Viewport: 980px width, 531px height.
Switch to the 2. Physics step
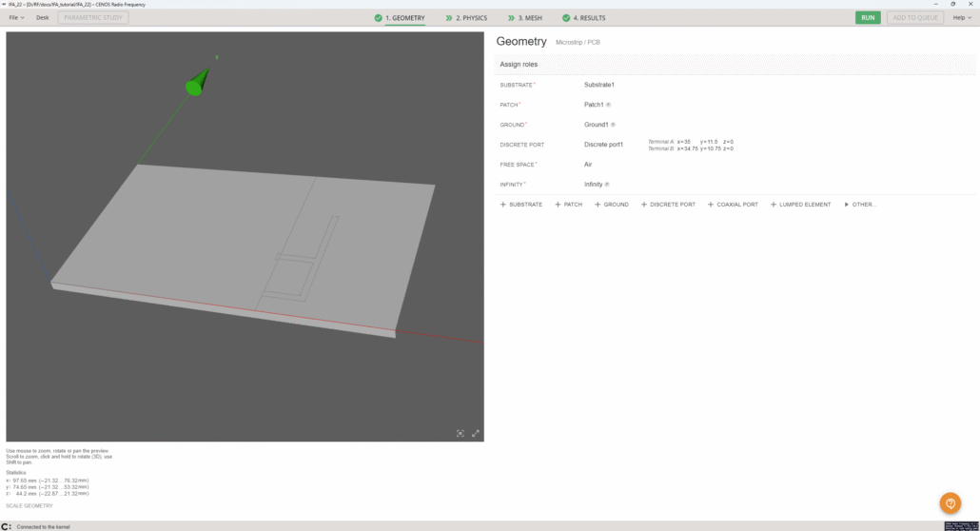click(x=466, y=18)
